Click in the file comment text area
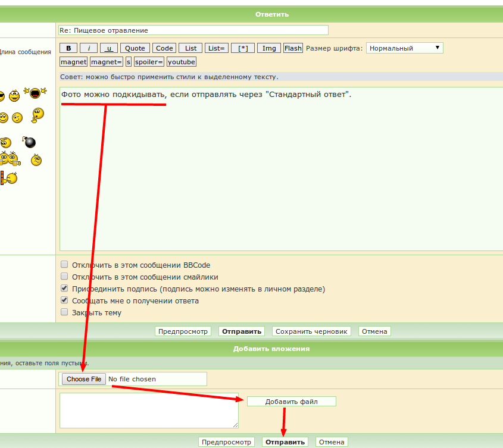 [149, 409]
